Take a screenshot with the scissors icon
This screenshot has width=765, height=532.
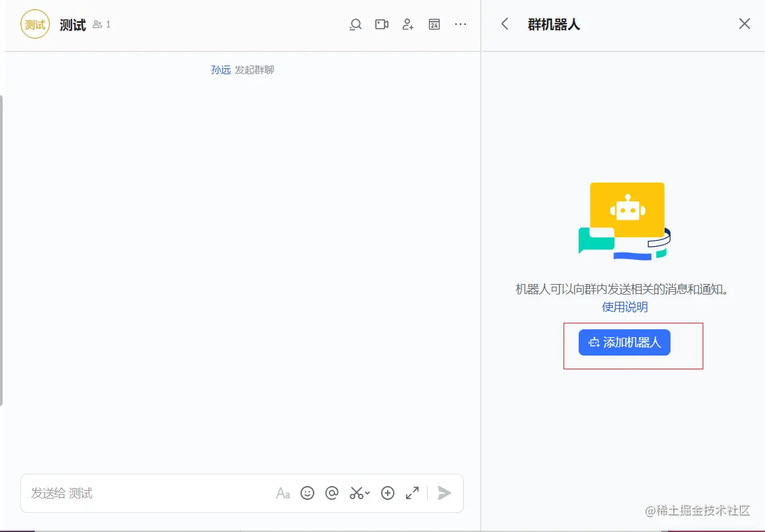pos(356,493)
